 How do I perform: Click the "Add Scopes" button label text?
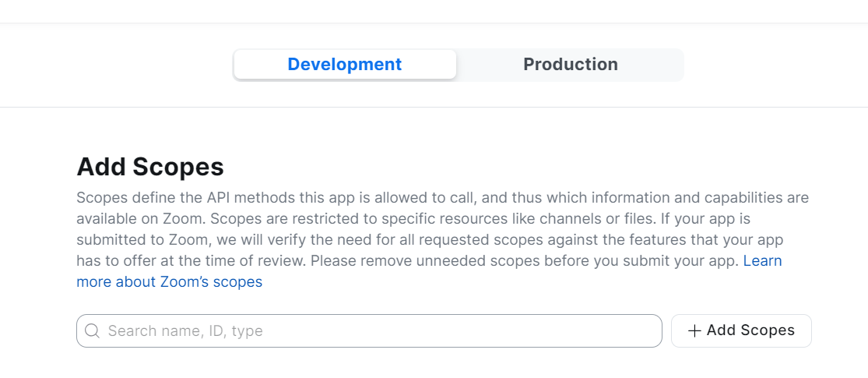[750, 330]
